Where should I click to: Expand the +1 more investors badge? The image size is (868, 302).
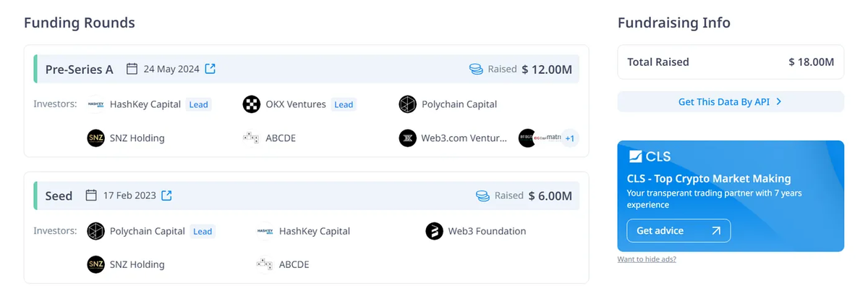click(570, 138)
